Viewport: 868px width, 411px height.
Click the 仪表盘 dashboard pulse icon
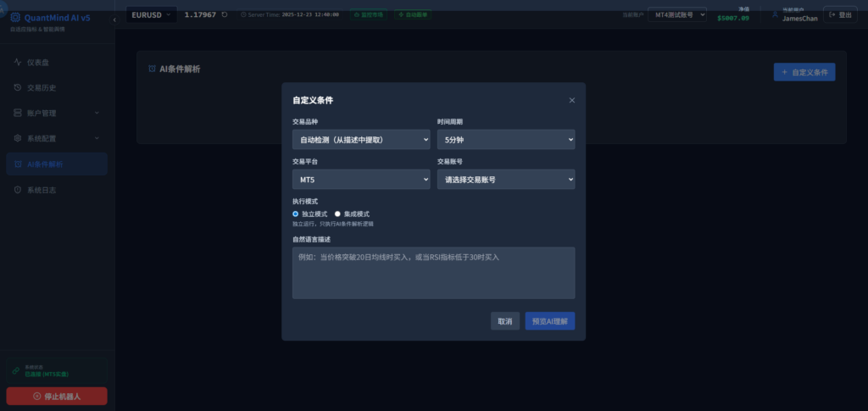coord(19,62)
